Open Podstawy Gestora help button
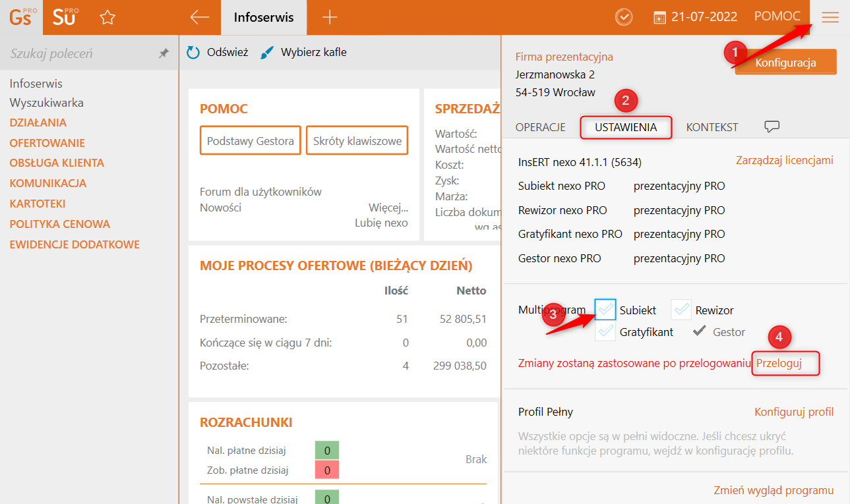This screenshot has height=504, width=850. pyautogui.click(x=251, y=141)
